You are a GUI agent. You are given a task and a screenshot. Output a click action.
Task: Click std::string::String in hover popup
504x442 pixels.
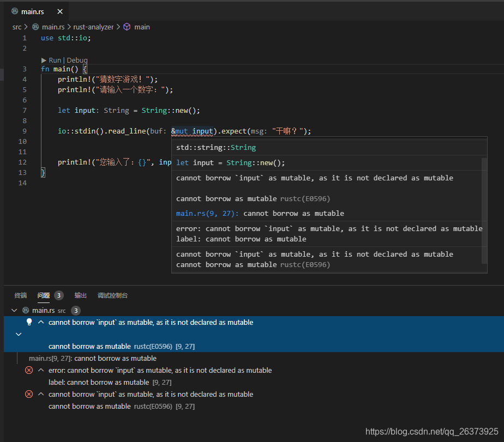(x=216, y=148)
